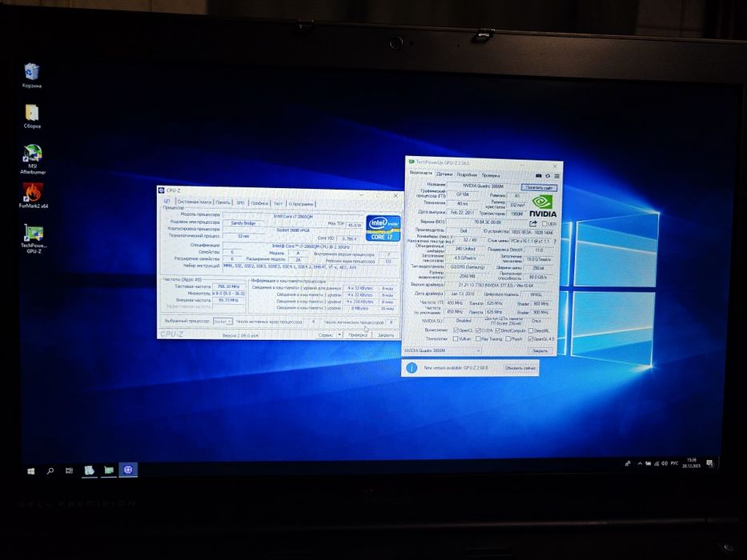Viewport: 747px width, 560px height.
Task: Switch to CPU-Z taskbar icon
Action: [x=127, y=470]
